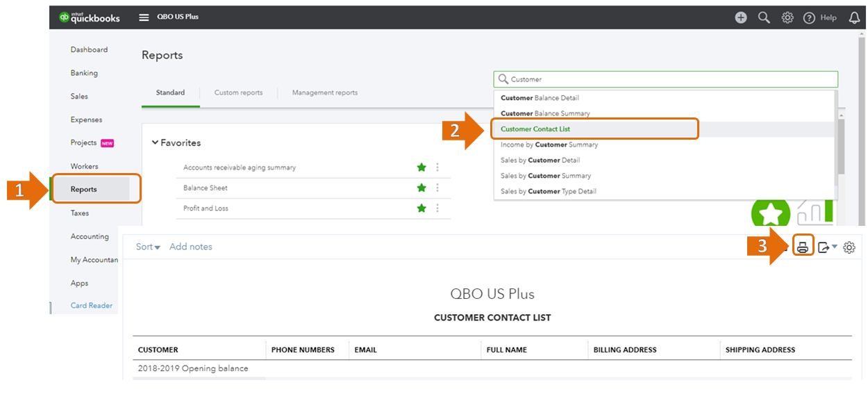Click the Help question mark icon

[809, 18]
